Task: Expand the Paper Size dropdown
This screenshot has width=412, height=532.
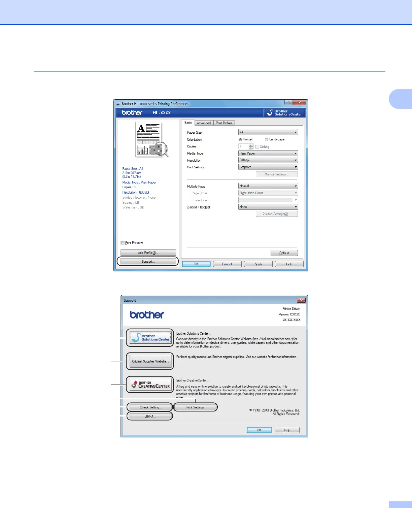Action: point(268,132)
